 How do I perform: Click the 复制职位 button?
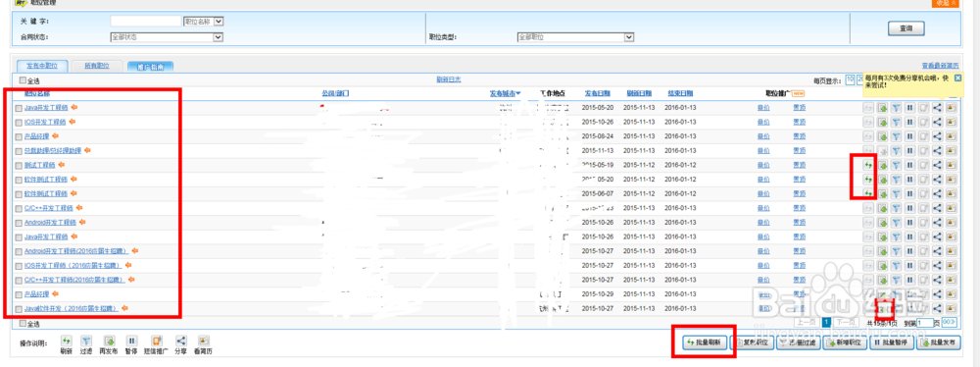[x=752, y=342]
